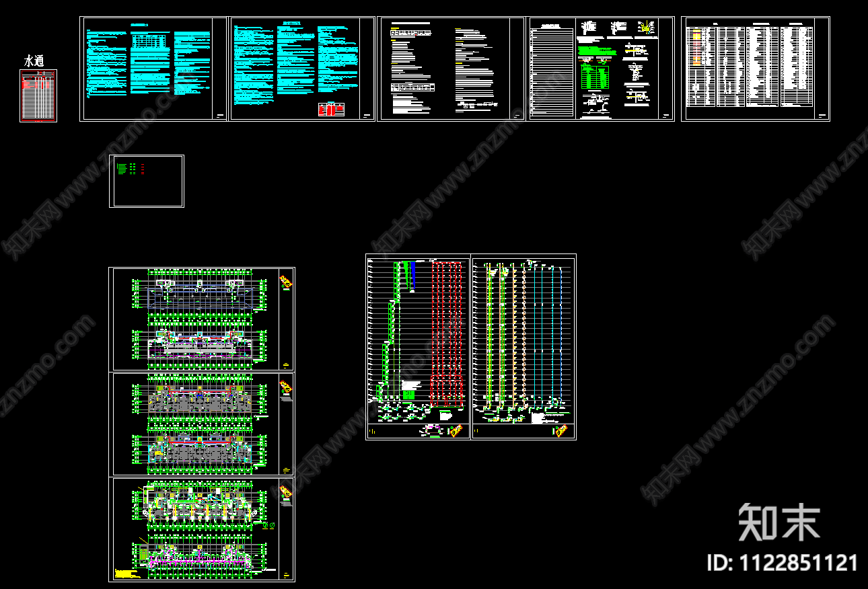Image resolution: width=868 pixels, height=589 pixels.
Task: Select the green table in detail sheet
Action: pos(593,76)
